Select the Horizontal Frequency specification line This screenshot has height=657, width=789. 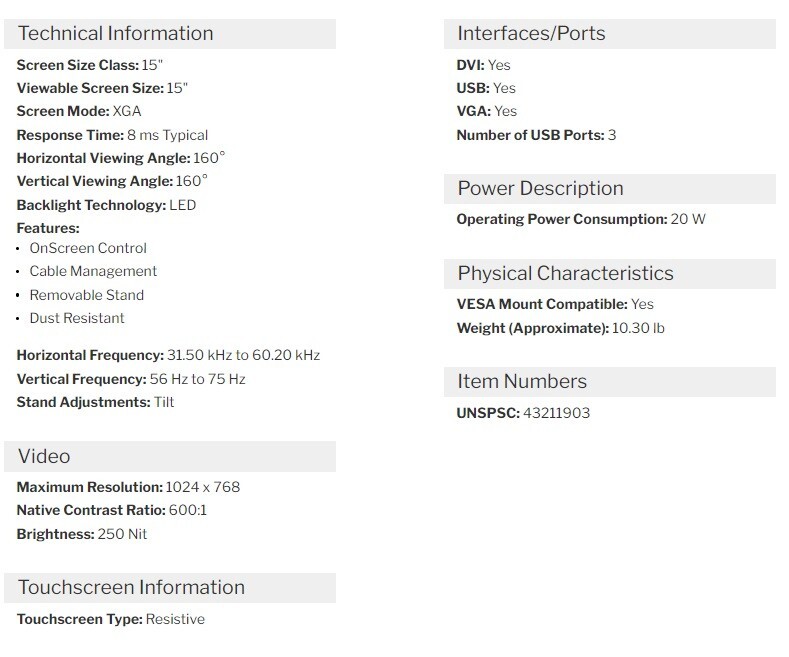pyautogui.click(x=168, y=355)
